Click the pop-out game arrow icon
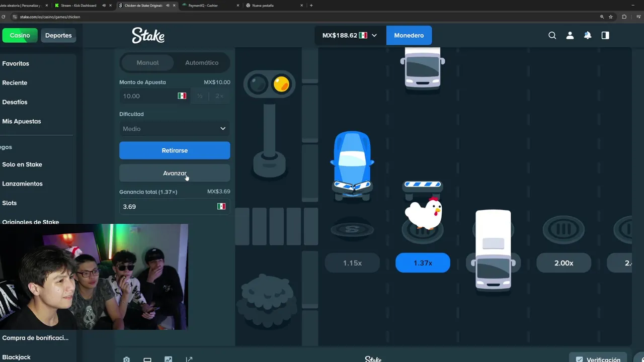 (x=189, y=359)
